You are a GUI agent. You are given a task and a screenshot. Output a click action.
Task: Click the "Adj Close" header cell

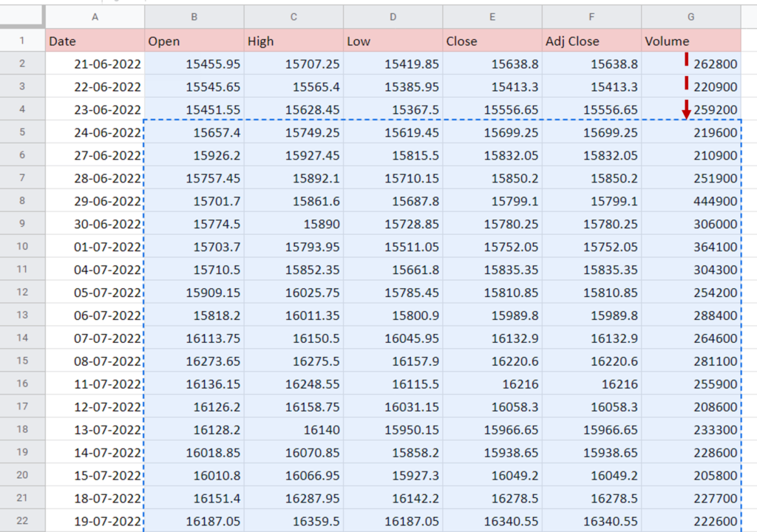[x=592, y=41]
